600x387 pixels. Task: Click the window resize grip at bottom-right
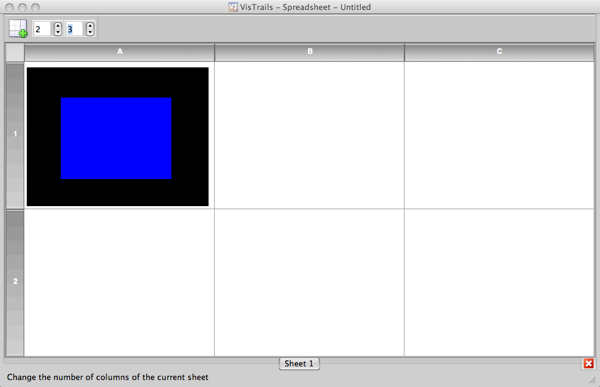(592, 380)
